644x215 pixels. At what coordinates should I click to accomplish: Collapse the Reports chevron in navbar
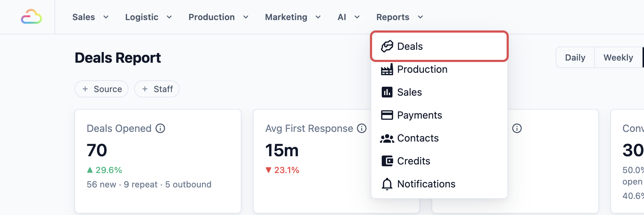coord(420,17)
